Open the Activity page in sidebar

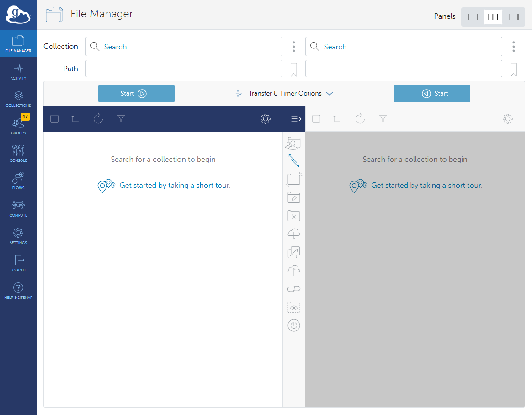coord(18,72)
